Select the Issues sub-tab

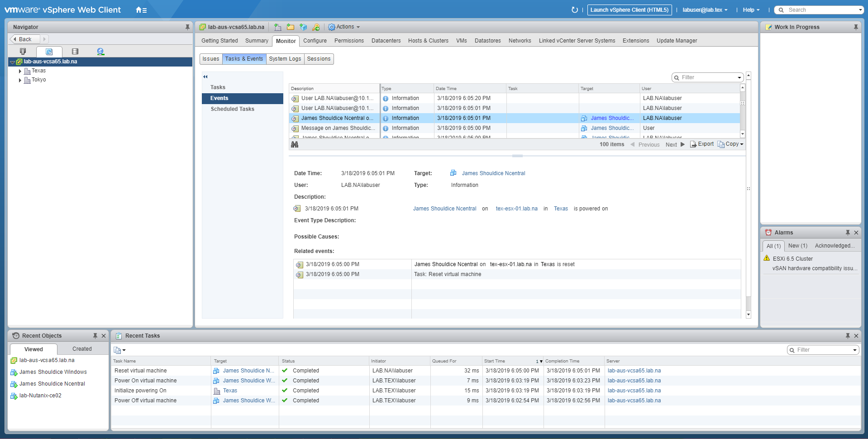[211, 59]
